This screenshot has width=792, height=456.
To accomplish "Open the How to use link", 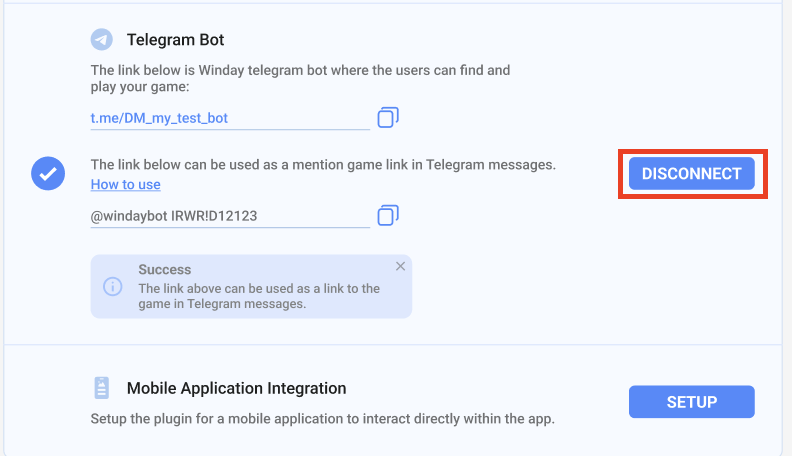I will (x=126, y=184).
